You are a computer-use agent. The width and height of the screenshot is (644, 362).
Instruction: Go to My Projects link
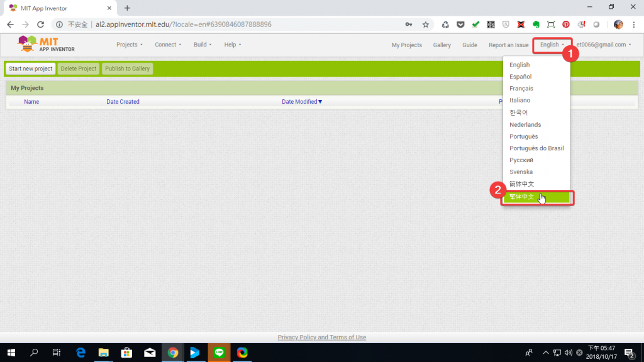tap(407, 45)
